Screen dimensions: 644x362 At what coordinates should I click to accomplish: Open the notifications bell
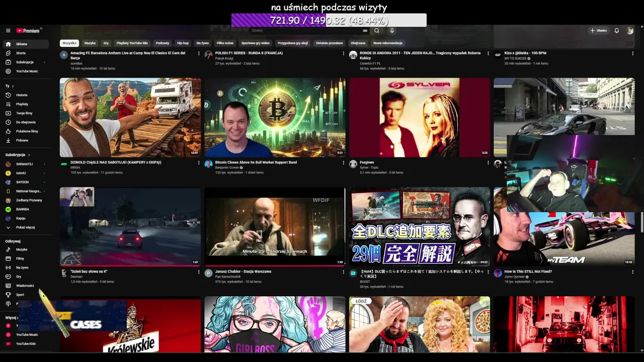pos(617,31)
